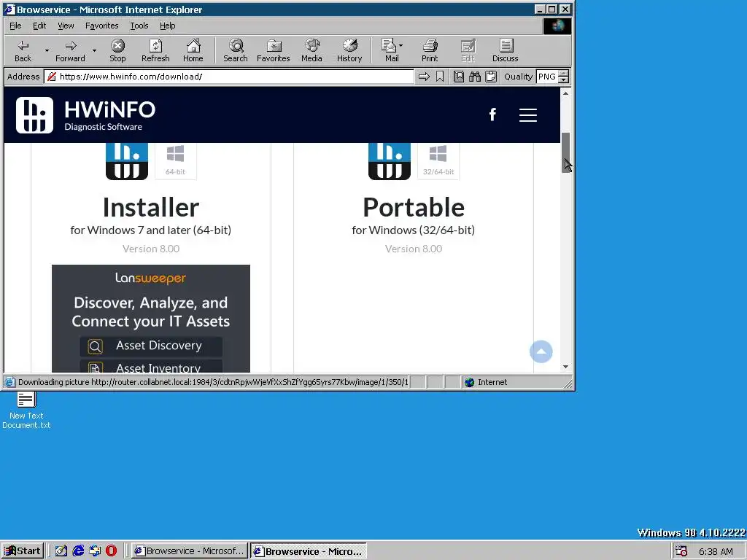Viewport: 747px width, 560px height.
Task: Click the system tray scheduler icon
Action: (681, 551)
